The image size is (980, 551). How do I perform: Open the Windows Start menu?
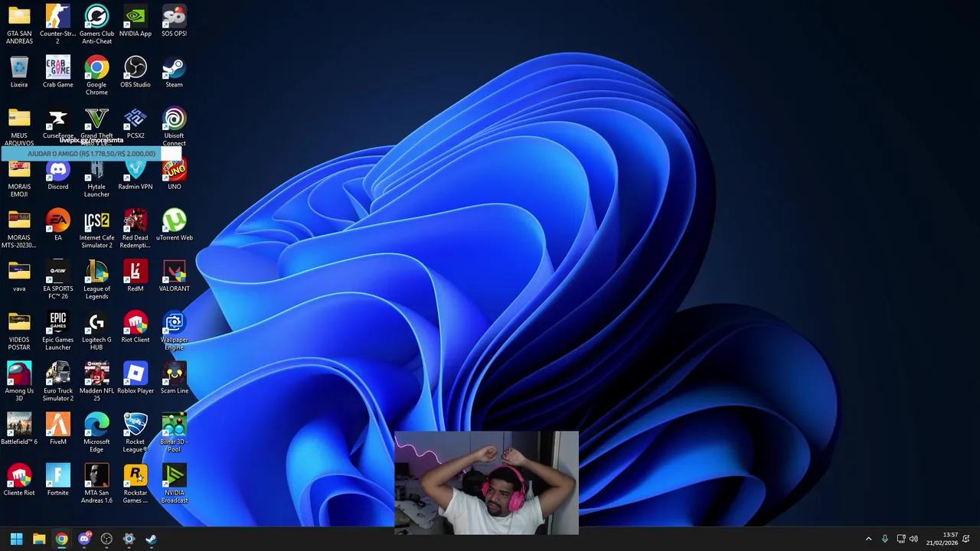pyautogui.click(x=16, y=540)
